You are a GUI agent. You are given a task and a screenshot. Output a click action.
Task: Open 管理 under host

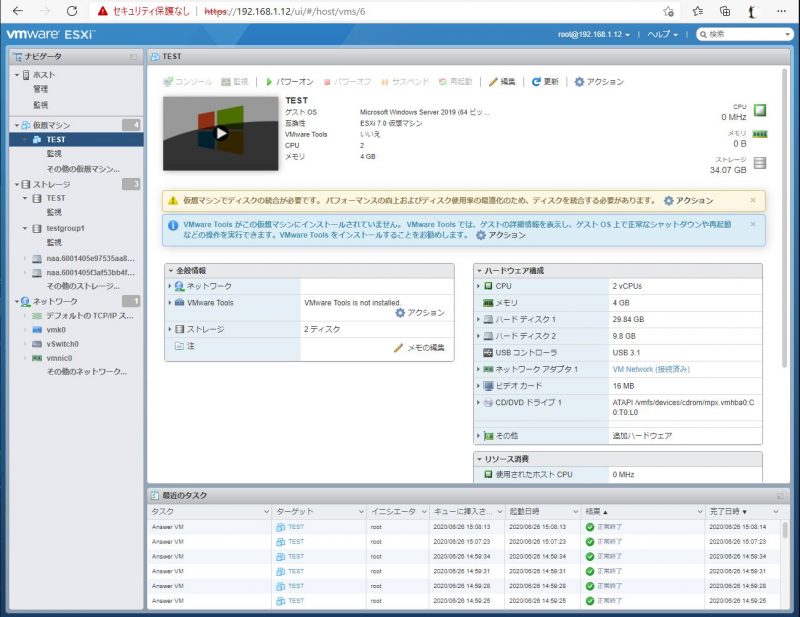point(40,89)
